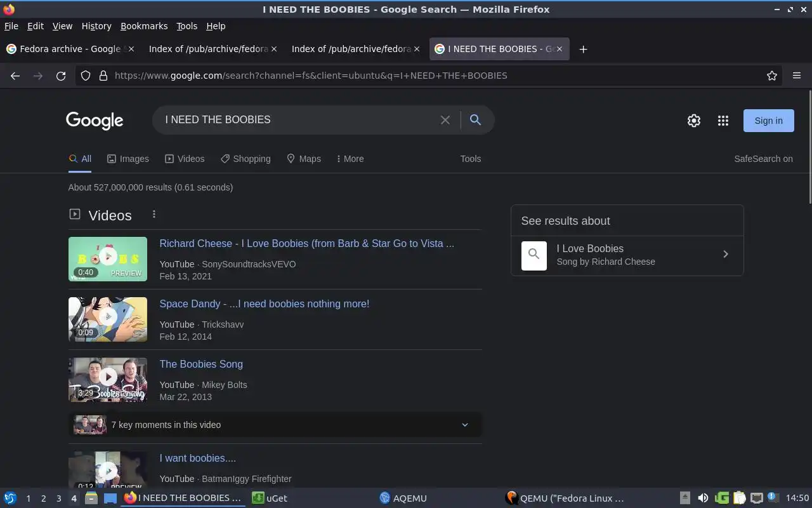Open a new browser tab

click(x=583, y=49)
